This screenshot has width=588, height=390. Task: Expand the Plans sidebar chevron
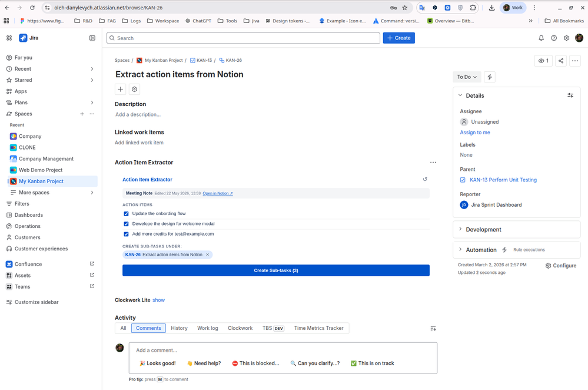(92, 103)
